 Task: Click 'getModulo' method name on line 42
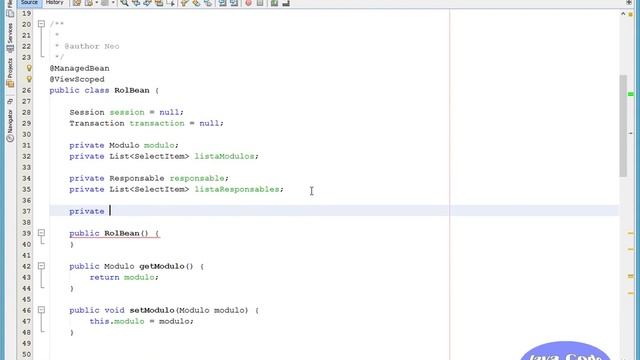[162, 266]
